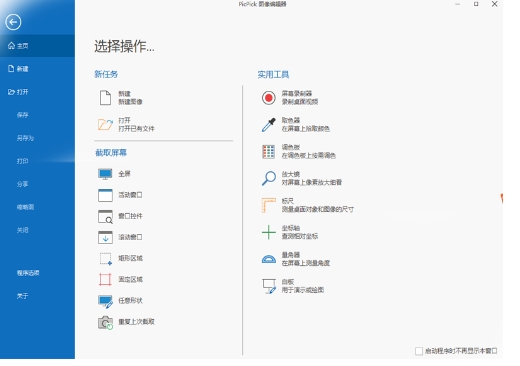The image size is (520, 366).
Task: Open the 取色器 color picker tool
Action: (x=295, y=125)
